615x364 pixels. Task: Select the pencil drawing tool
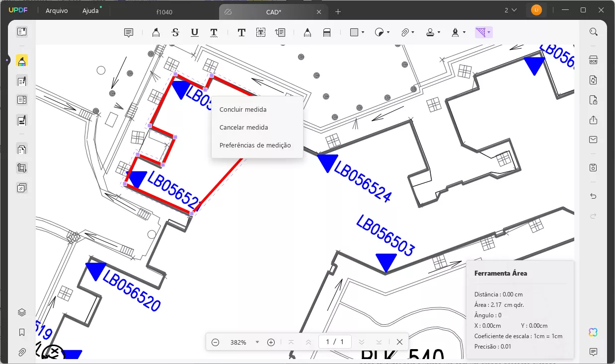(x=307, y=33)
